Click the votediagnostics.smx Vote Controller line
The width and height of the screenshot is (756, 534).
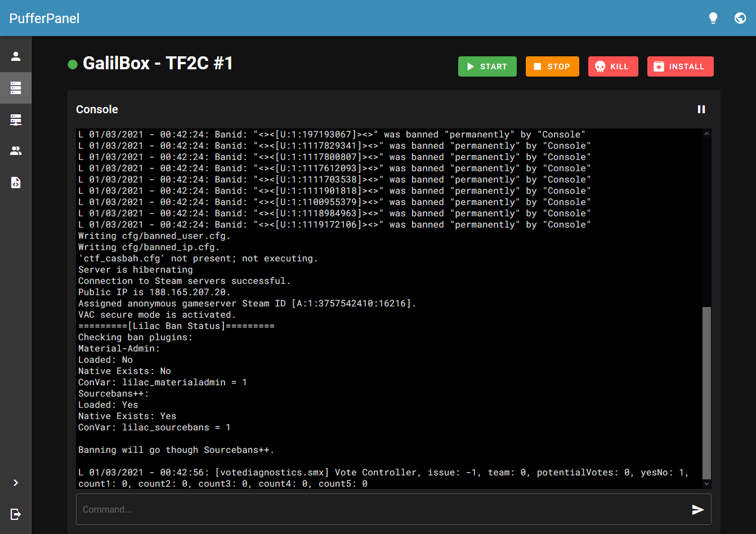(383, 478)
